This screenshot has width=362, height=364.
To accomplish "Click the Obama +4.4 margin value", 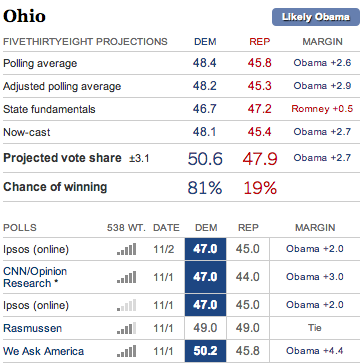I will tap(315, 351).
